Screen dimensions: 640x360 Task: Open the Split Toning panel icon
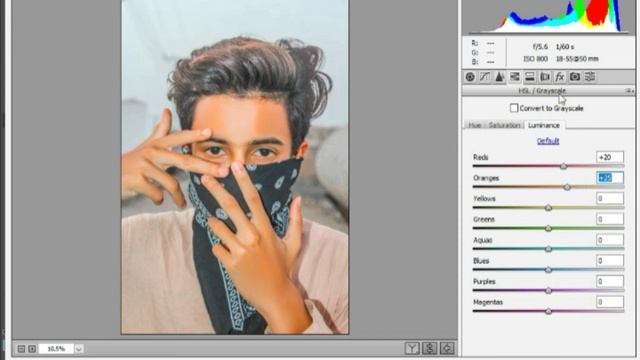coord(530,77)
